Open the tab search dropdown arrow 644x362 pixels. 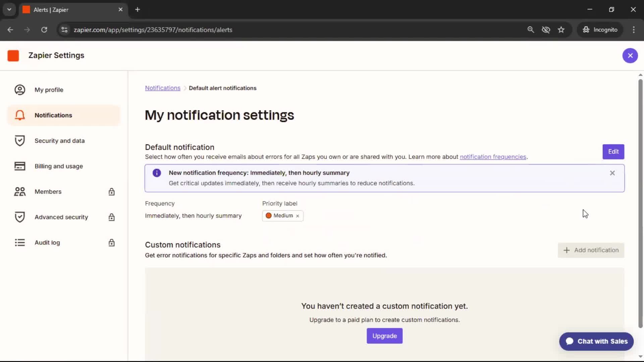point(9,10)
